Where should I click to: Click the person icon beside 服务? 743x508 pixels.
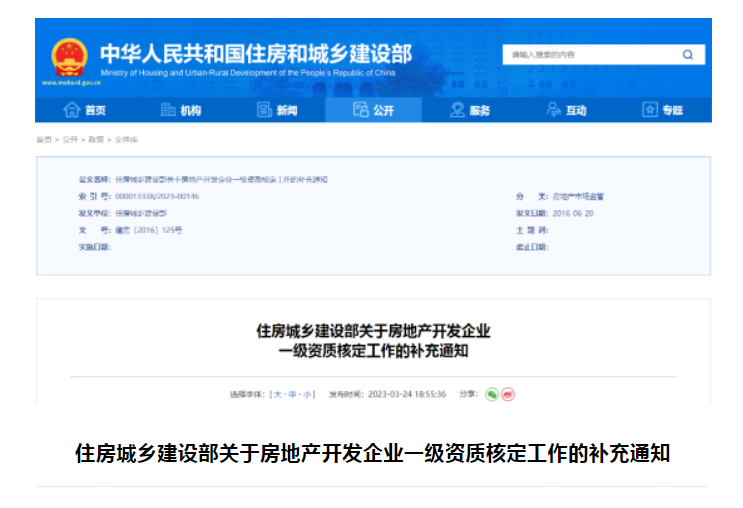457,110
